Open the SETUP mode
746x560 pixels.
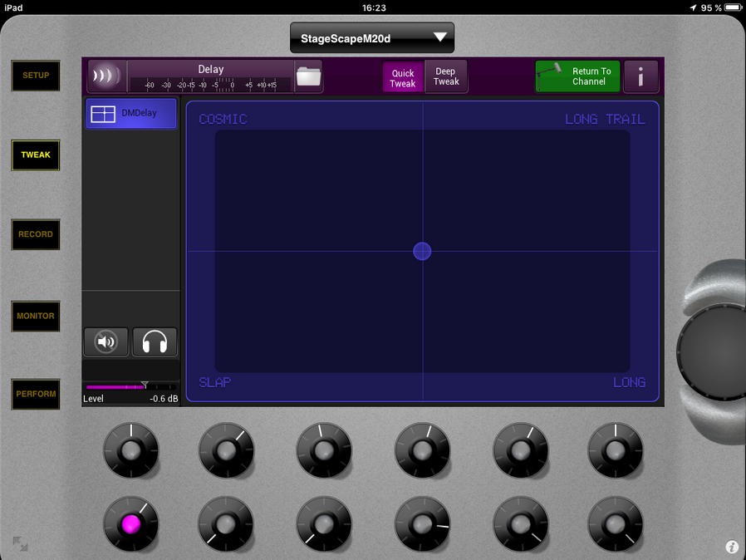point(36,76)
